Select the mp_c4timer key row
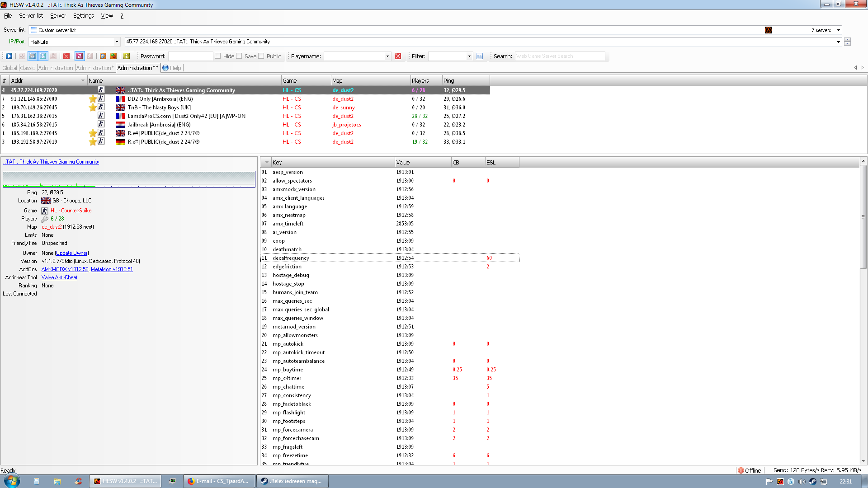 pyautogui.click(x=390, y=378)
